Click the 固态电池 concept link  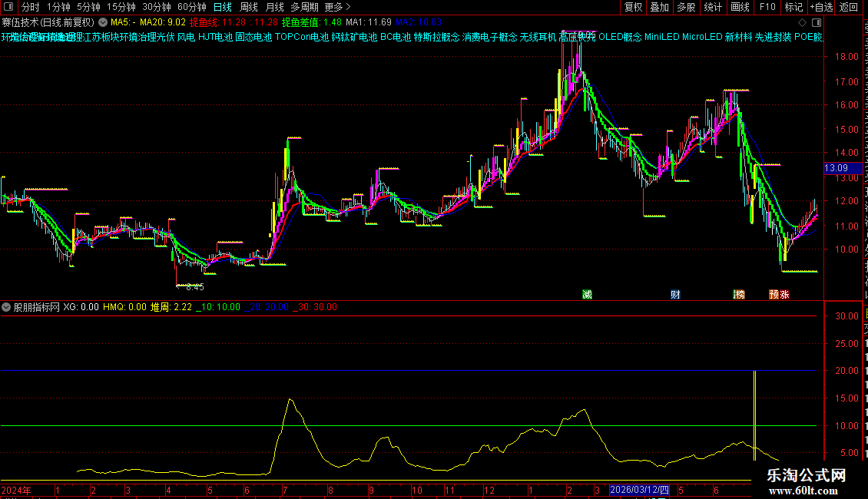pyautogui.click(x=253, y=37)
